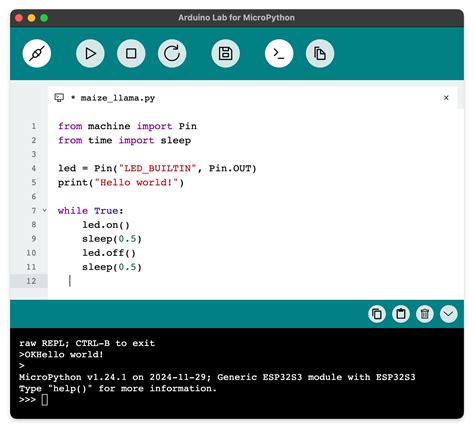Click the REPL prompt input cursor
This screenshot has height=428, width=474.
(45, 400)
